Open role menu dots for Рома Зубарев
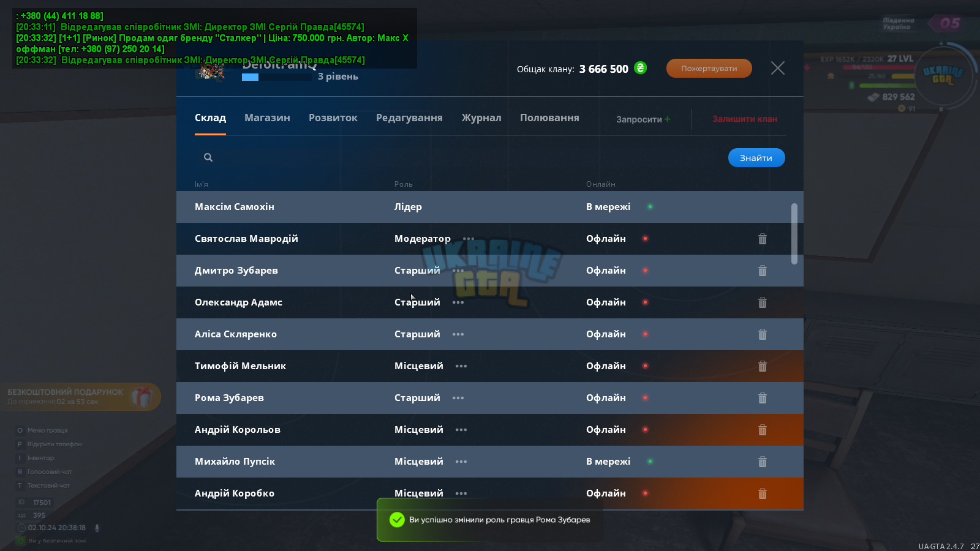Image resolution: width=980 pixels, height=551 pixels. [458, 398]
